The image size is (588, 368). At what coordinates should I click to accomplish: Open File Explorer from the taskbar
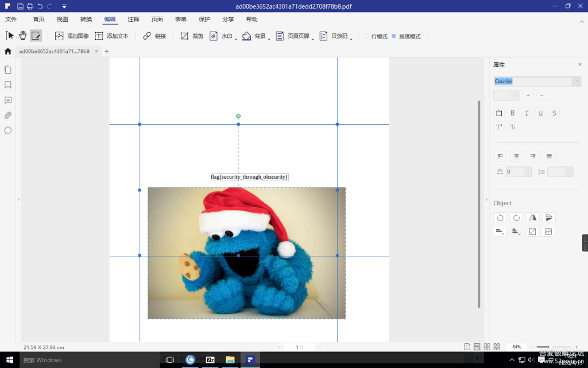coord(230,360)
